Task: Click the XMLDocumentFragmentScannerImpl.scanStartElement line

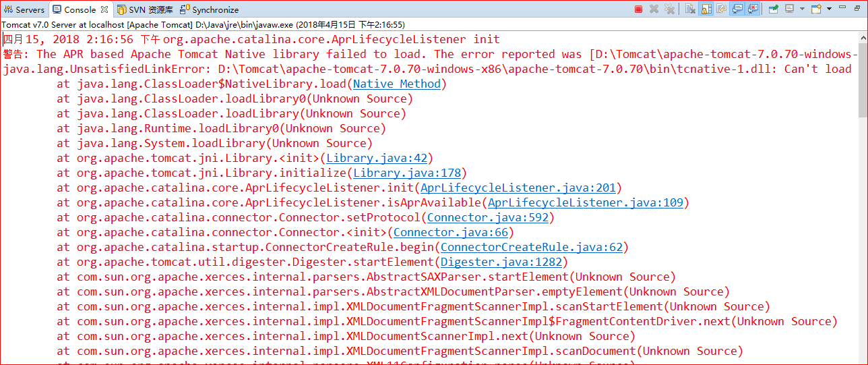Action: (x=413, y=307)
